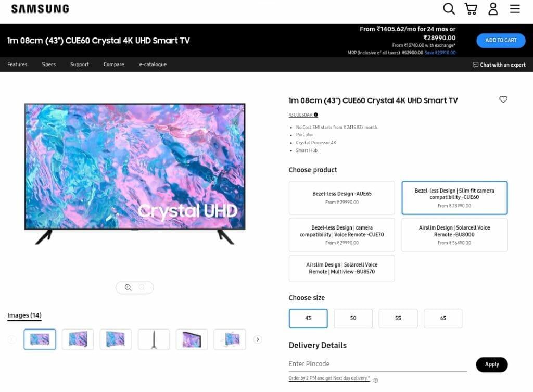Open the search magnifier icon
The width and height of the screenshot is (533, 392).
(449, 8)
